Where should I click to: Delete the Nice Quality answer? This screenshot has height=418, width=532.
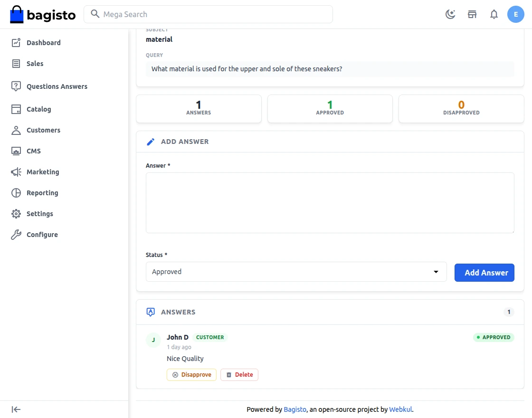pyautogui.click(x=239, y=375)
